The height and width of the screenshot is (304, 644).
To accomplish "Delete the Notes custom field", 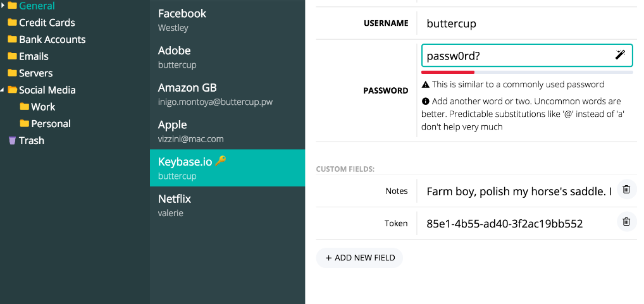I will tap(626, 189).
